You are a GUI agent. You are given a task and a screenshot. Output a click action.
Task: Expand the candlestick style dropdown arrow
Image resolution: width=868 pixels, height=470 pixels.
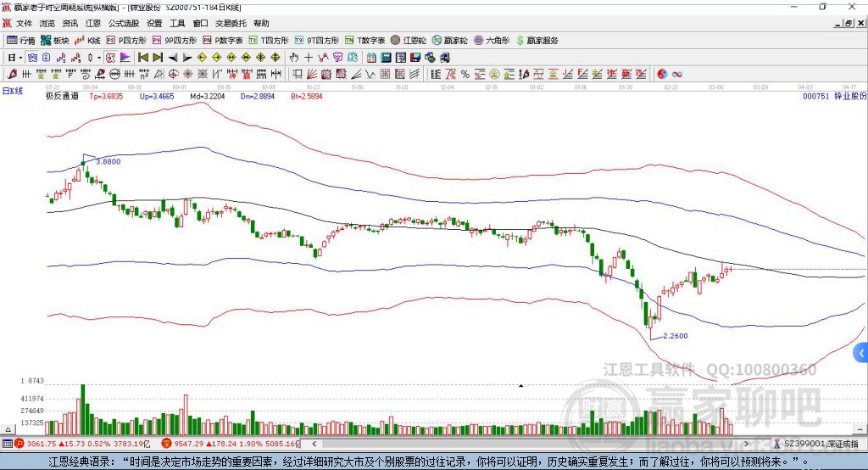[99, 58]
